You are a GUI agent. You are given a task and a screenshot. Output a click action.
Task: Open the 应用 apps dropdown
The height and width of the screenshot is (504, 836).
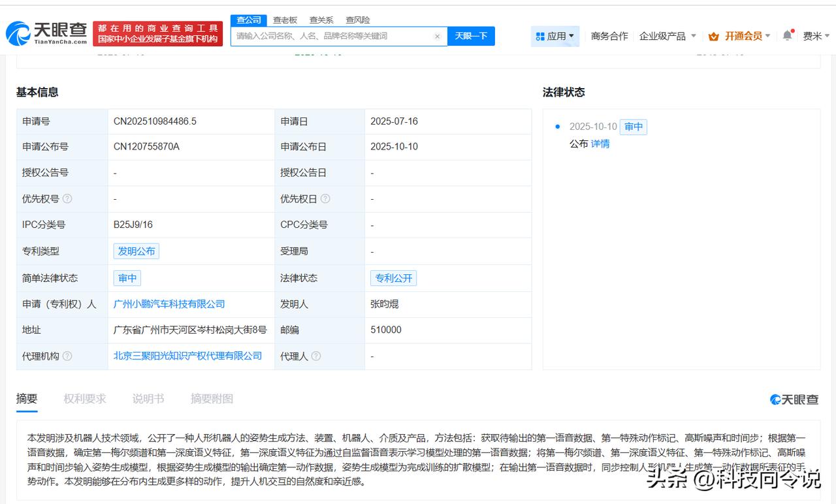click(x=555, y=36)
